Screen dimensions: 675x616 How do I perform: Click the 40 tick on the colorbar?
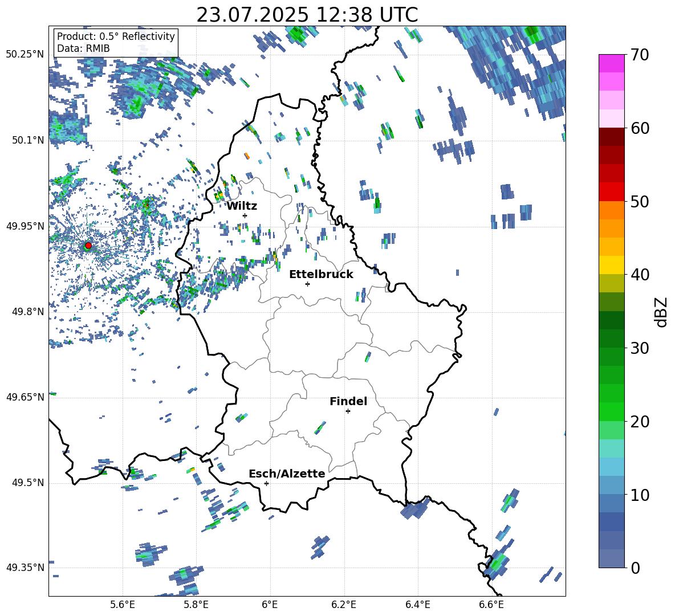coord(639,275)
